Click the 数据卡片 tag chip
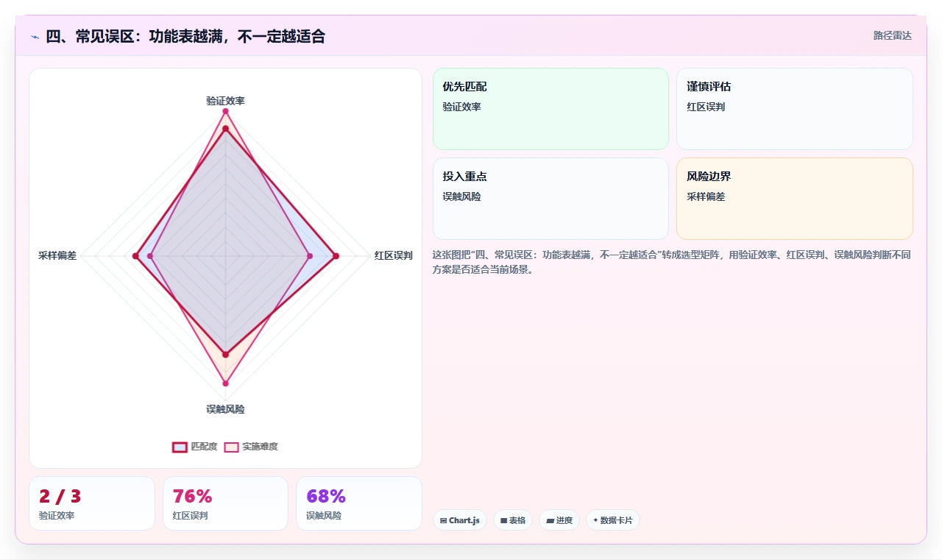Screen dimensions: 942x560 (x=613, y=520)
